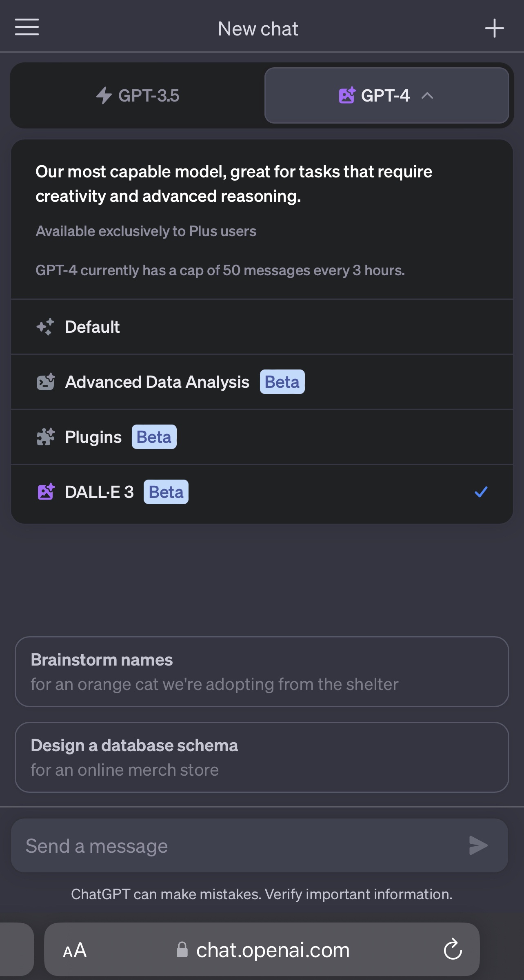Click the Brainstorm names suggestion card
524x980 pixels.
[x=261, y=672]
